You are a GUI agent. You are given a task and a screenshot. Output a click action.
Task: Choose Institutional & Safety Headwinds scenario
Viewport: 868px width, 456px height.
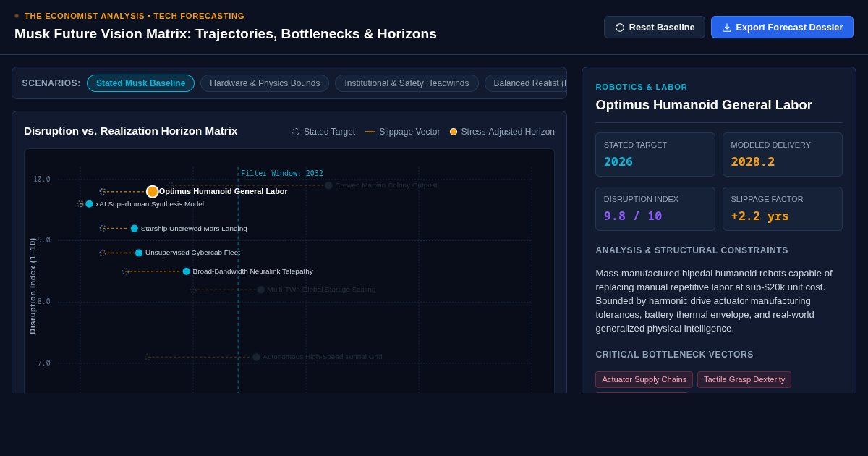click(407, 83)
